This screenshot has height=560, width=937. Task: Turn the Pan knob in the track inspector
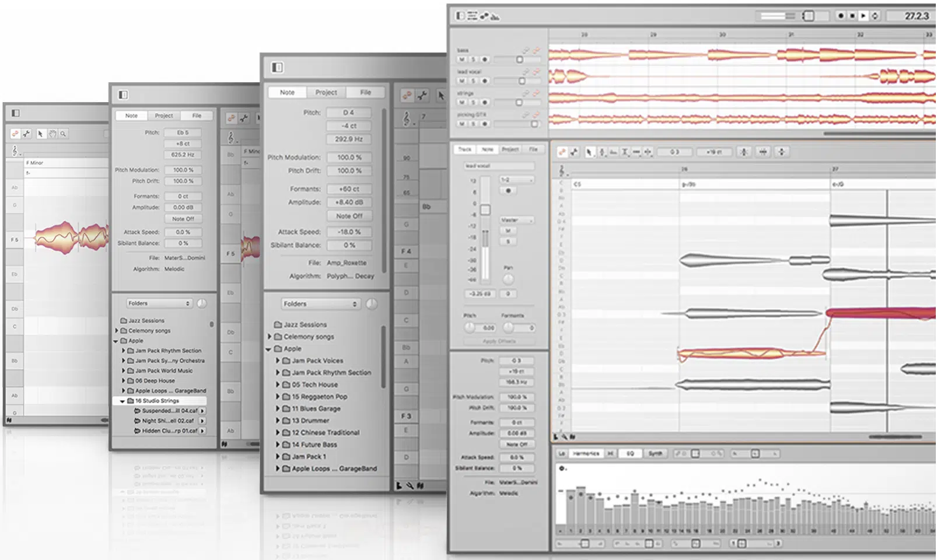(x=508, y=279)
